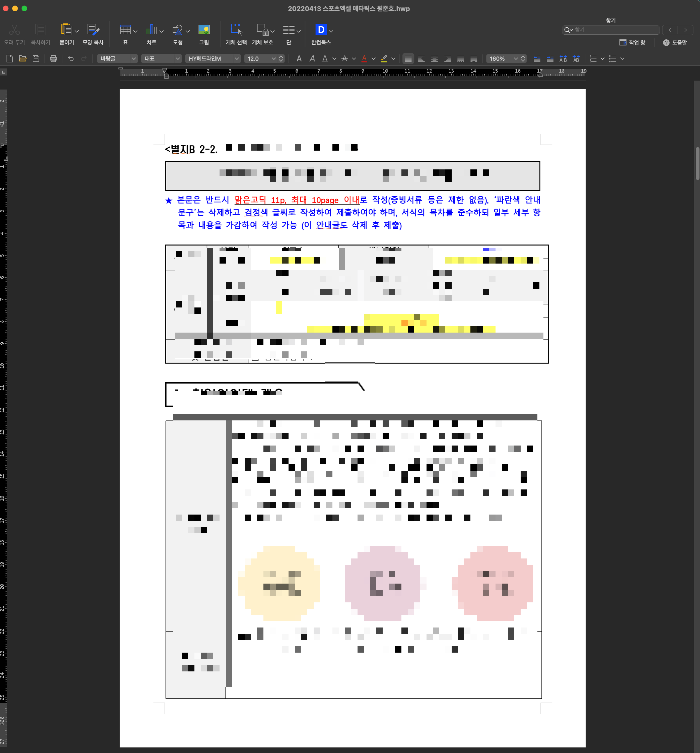Click the Shapes (도형) icon

pyautogui.click(x=178, y=30)
